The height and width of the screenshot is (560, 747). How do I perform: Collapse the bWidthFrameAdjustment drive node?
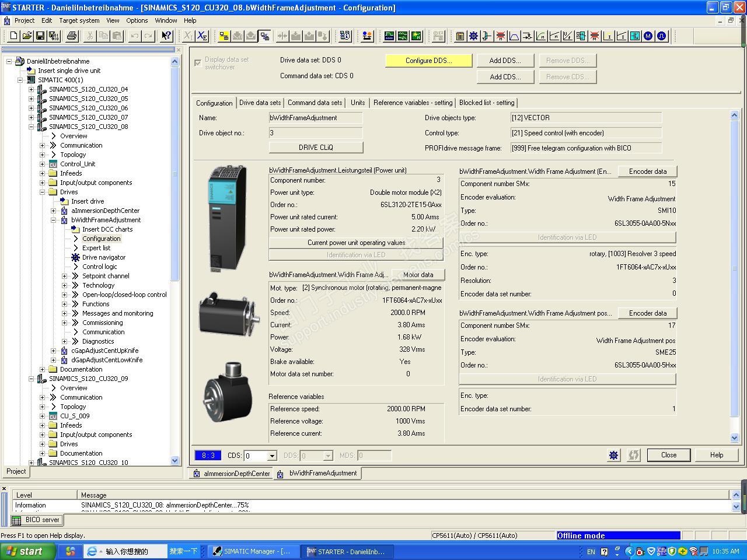point(54,220)
